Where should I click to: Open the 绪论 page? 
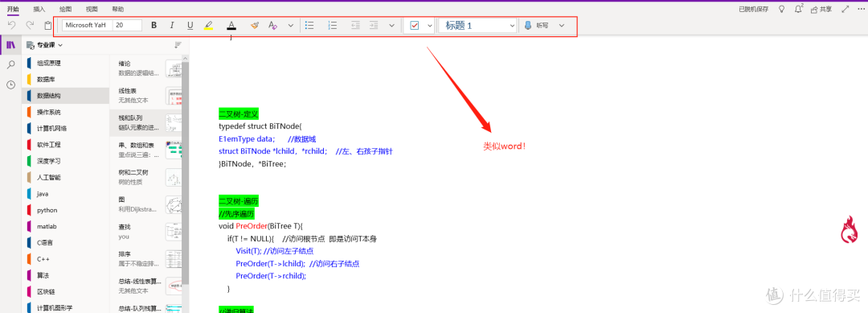146,68
